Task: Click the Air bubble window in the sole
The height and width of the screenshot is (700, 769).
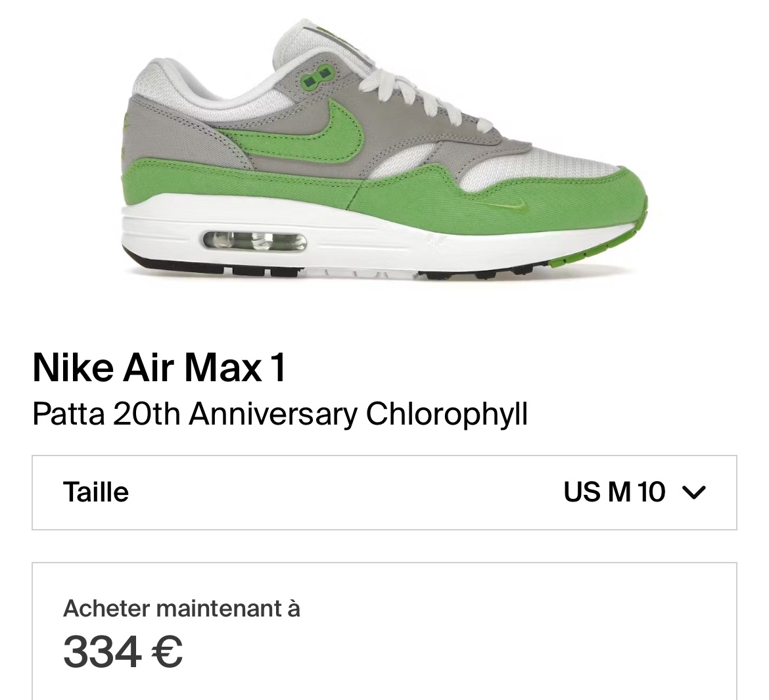Action: coord(255,242)
